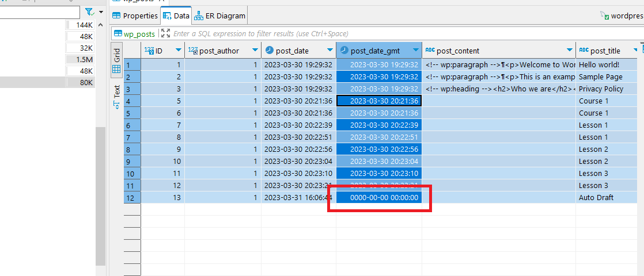The width and height of the screenshot is (644, 276).
Task: Click the table icon under Grid tab
Action: point(116,69)
